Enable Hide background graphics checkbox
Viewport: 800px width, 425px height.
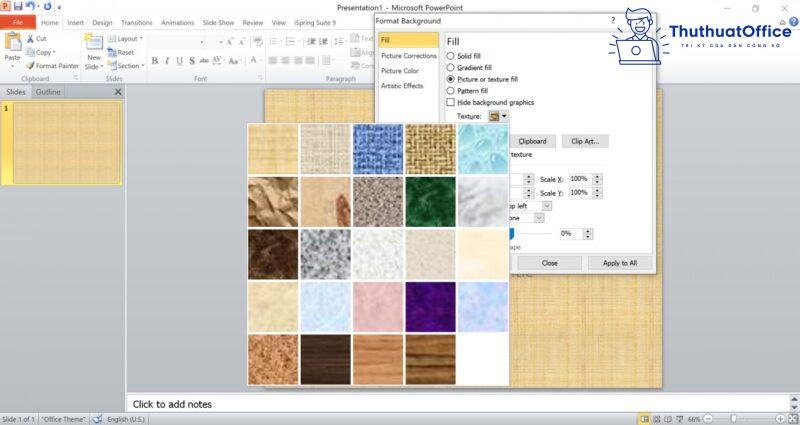click(x=450, y=102)
